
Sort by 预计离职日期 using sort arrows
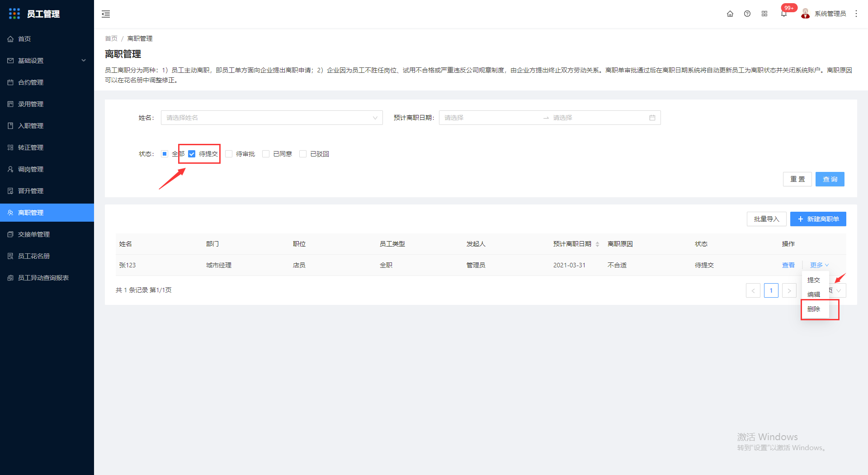[x=597, y=244]
